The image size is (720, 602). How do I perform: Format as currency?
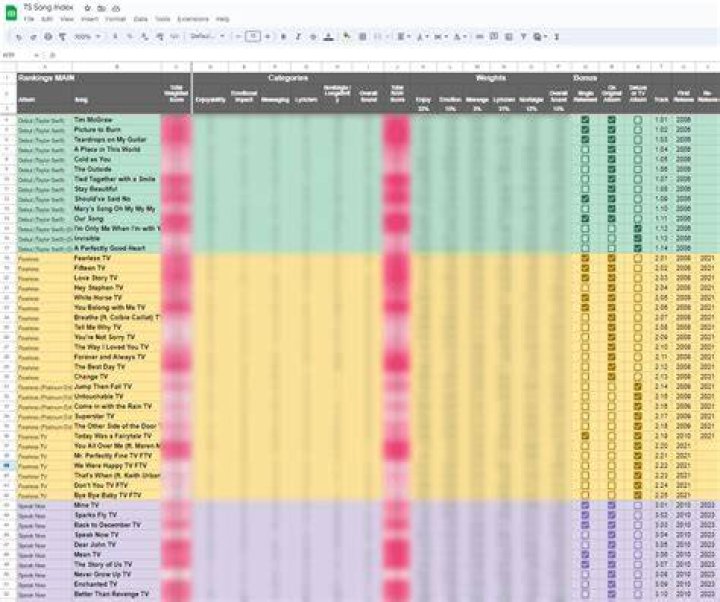click(115, 37)
